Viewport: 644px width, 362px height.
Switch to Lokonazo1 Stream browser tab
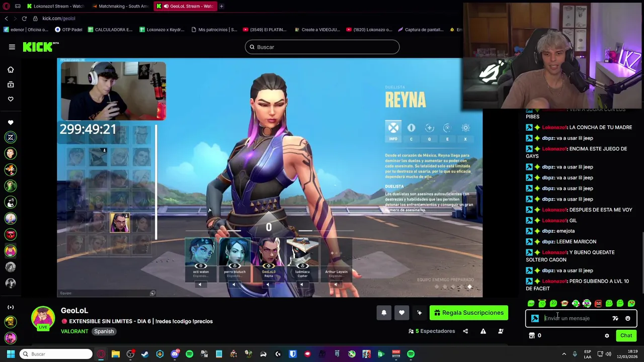tap(55, 6)
